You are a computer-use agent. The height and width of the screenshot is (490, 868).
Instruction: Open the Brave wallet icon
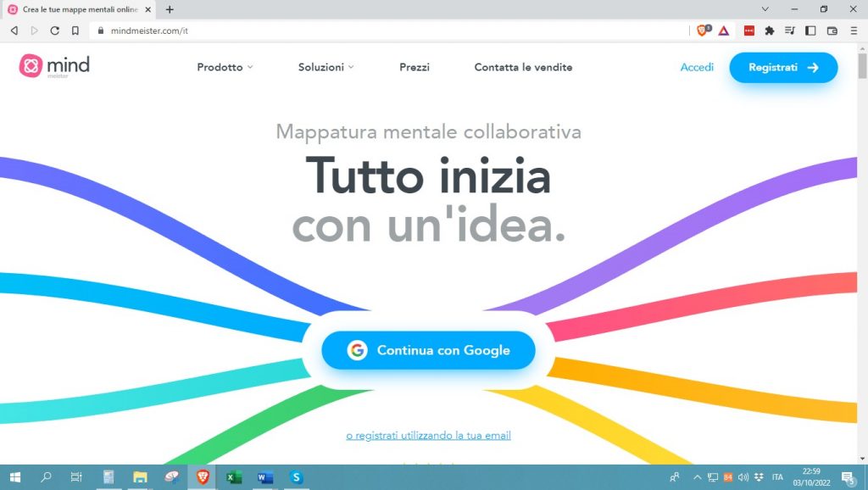coord(832,31)
